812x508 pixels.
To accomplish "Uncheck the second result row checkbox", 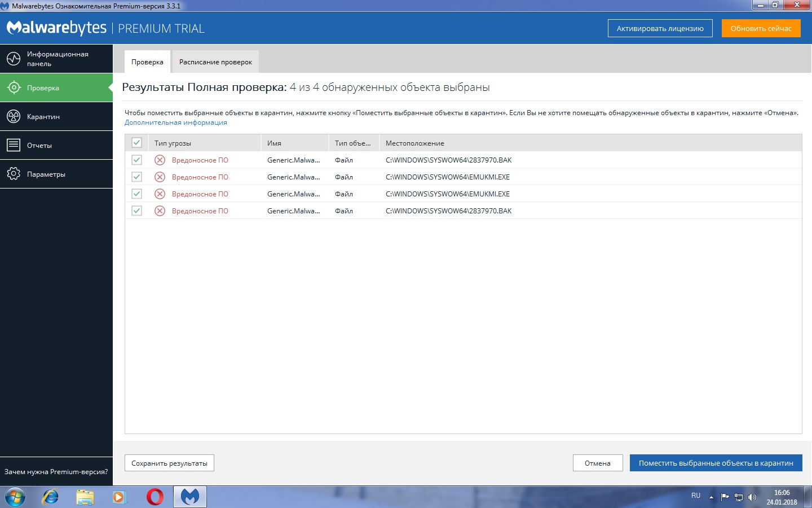I will (136, 177).
